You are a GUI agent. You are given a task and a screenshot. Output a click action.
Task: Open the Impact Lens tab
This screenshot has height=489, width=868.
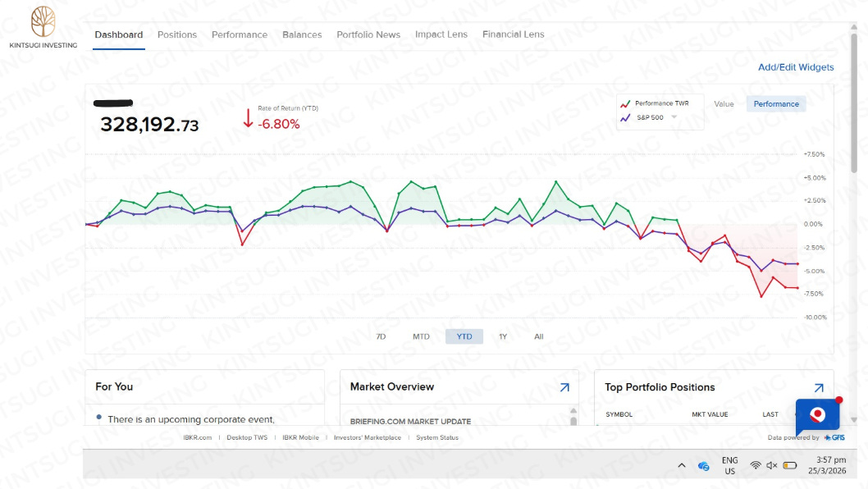(x=441, y=34)
